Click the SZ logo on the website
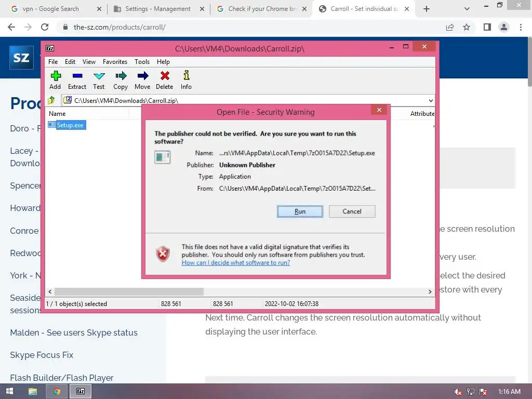This screenshot has height=399, width=532. click(21, 57)
